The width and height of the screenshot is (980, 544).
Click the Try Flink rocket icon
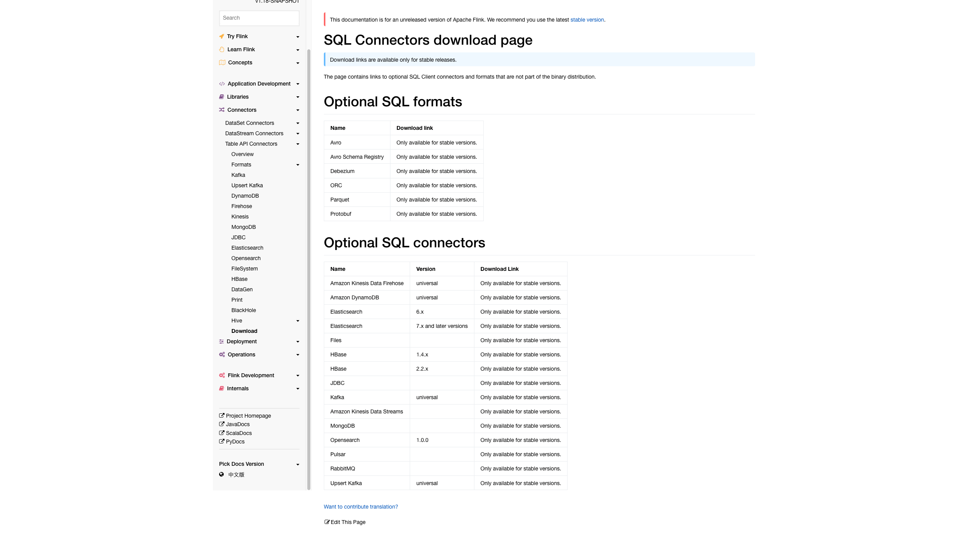(x=222, y=36)
